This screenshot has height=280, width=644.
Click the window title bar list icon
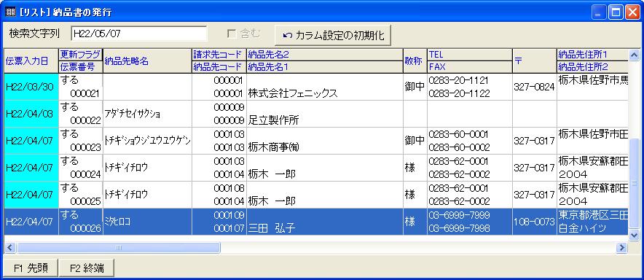(x=10, y=12)
